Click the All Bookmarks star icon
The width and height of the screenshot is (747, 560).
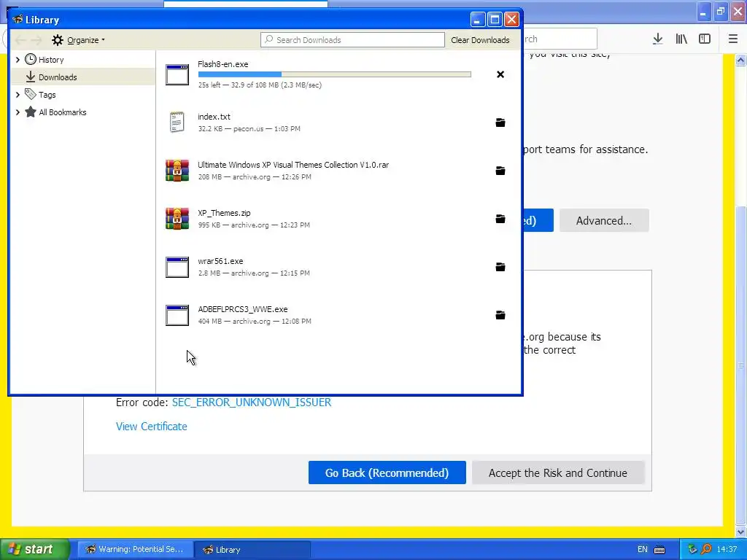pyautogui.click(x=31, y=112)
